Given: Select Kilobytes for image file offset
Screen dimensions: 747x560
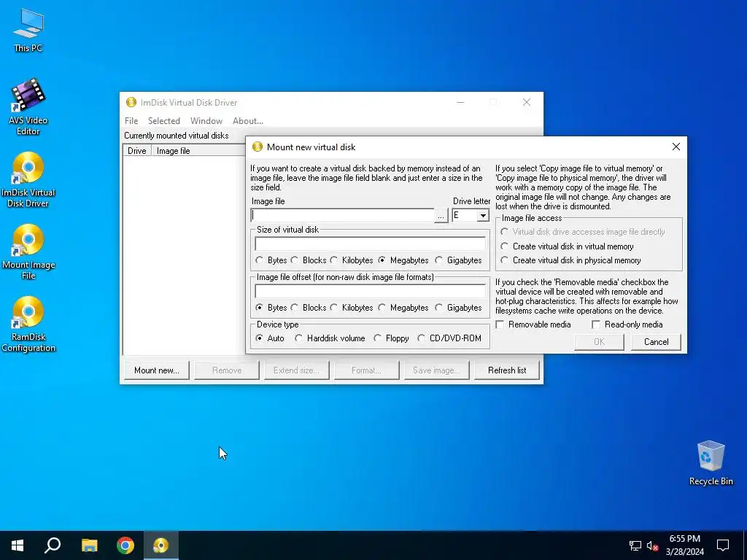Looking at the screenshot, I should point(334,308).
